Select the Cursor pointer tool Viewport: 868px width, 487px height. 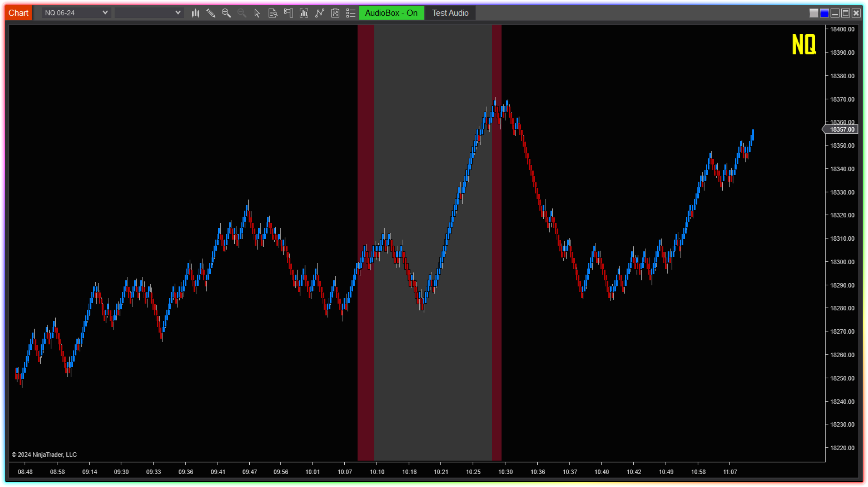[257, 13]
